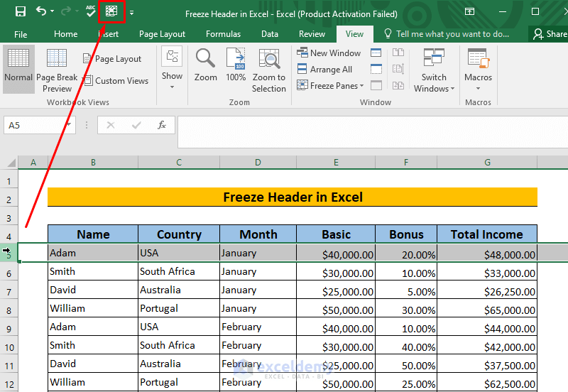Viewport: 568px width, 392px height.
Task: Switch to the Page Layout tab
Action: point(162,34)
